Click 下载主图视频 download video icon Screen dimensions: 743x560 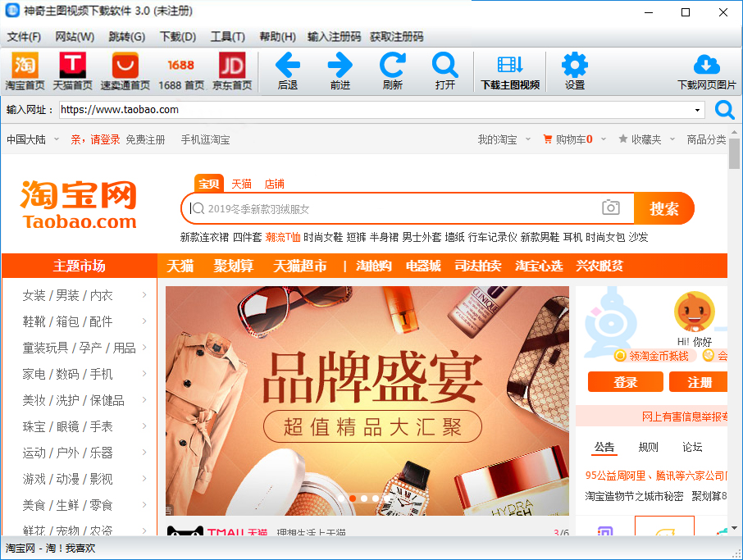(x=510, y=65)
